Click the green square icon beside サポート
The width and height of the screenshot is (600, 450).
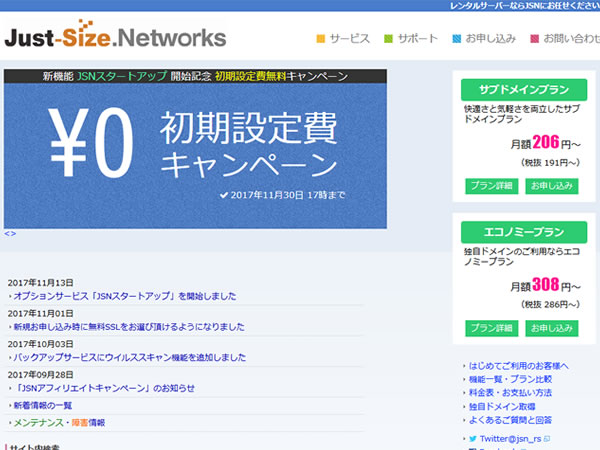pyautogui.click(x=388, y=39)
